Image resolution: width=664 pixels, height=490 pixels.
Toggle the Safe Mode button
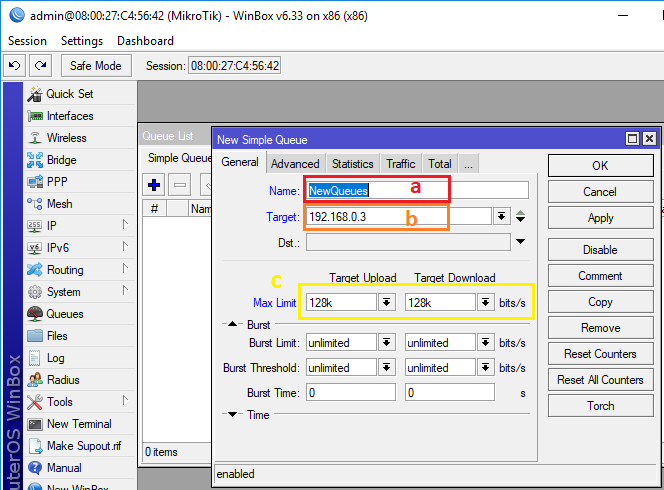click(96, 66)
